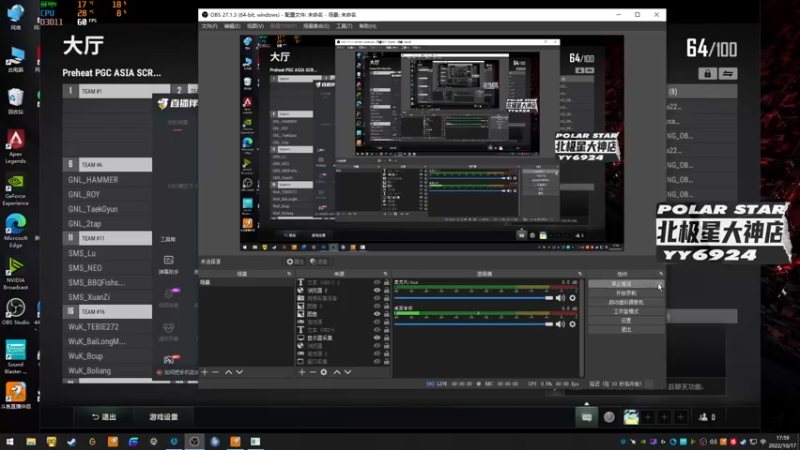This screenshot has width=800, height=450.
Task: Remove the selected scene with the minus icon
Action: tap(215, 372)
